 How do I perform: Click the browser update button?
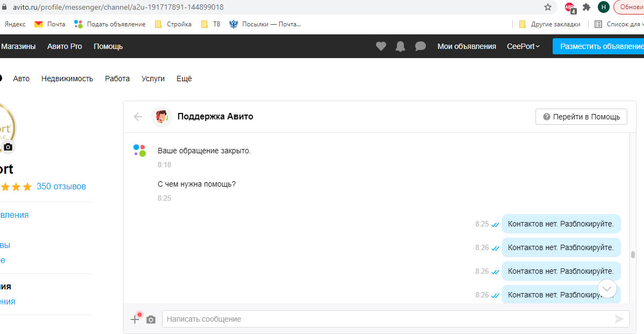pos(629,7)
